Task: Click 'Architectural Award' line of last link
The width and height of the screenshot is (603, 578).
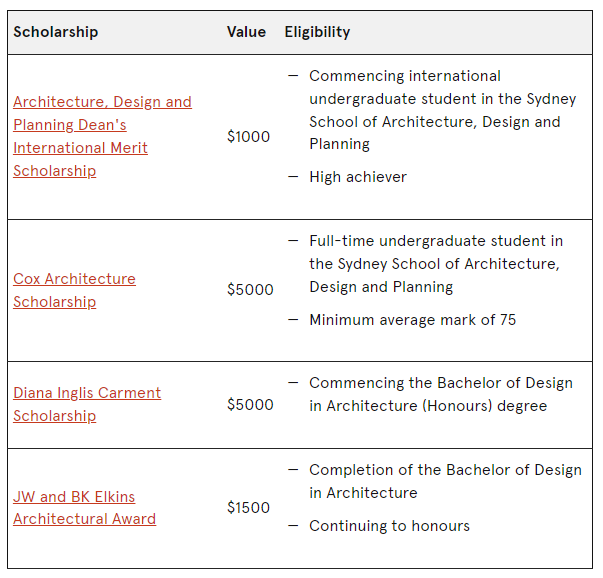Action: tap(84, 519)
